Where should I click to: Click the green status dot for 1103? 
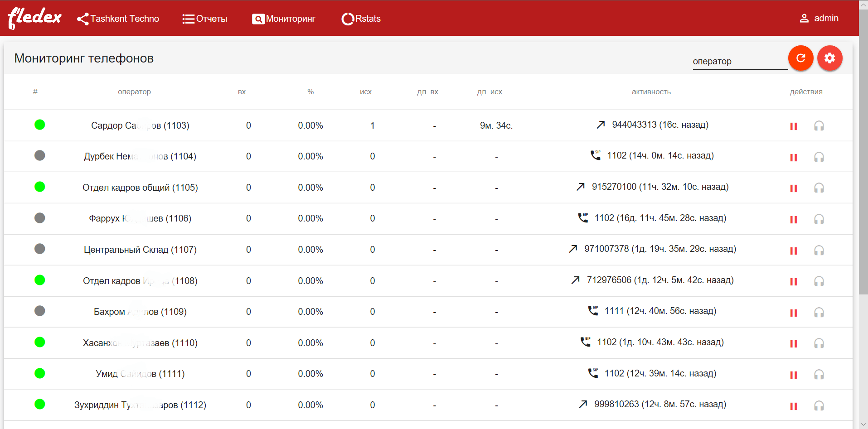tap(40, 125)
